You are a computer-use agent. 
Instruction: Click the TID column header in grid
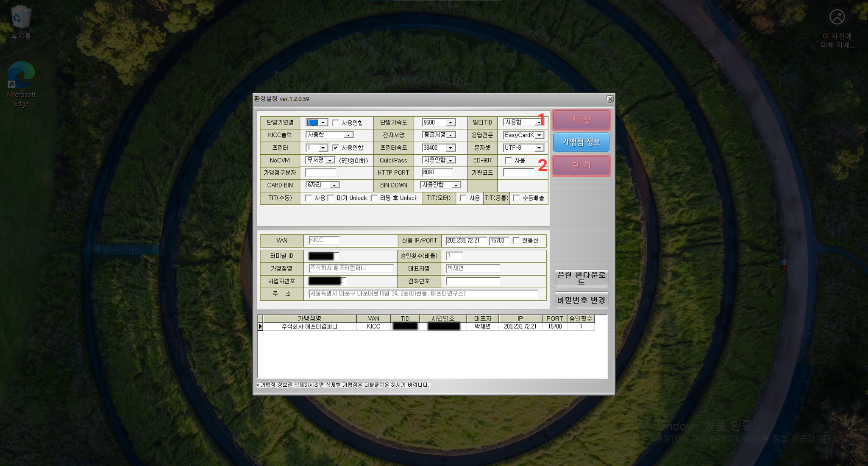405,318
